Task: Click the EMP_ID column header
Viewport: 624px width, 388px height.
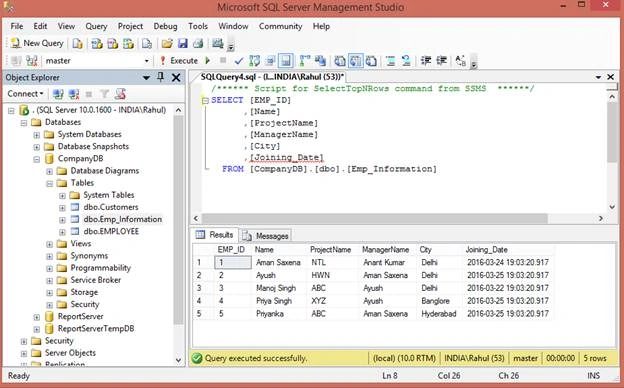Action: point(231,250)
